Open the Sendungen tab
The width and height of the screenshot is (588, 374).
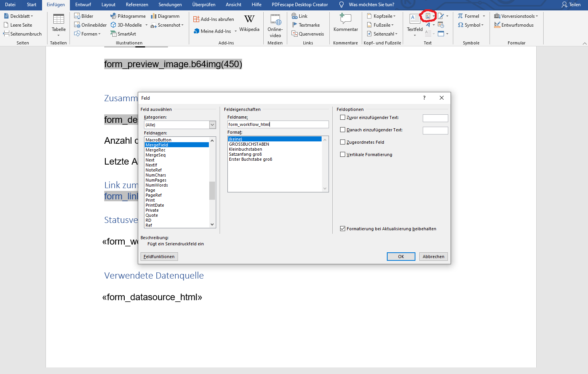pos(170,5)
